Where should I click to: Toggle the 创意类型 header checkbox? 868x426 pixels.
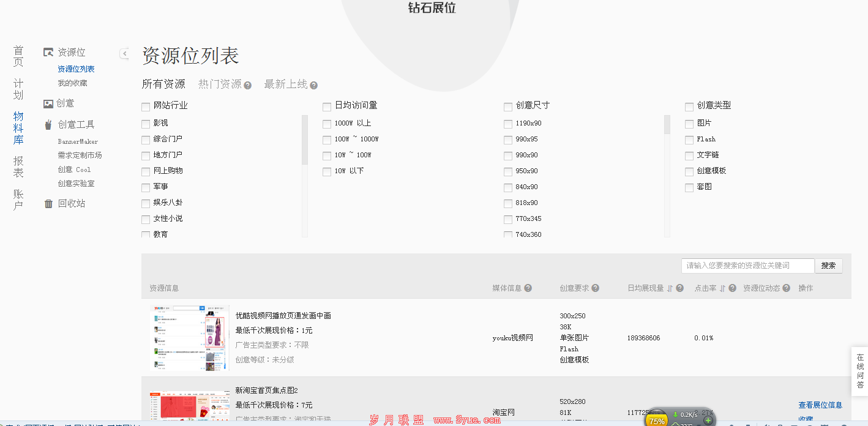[689, 107]
